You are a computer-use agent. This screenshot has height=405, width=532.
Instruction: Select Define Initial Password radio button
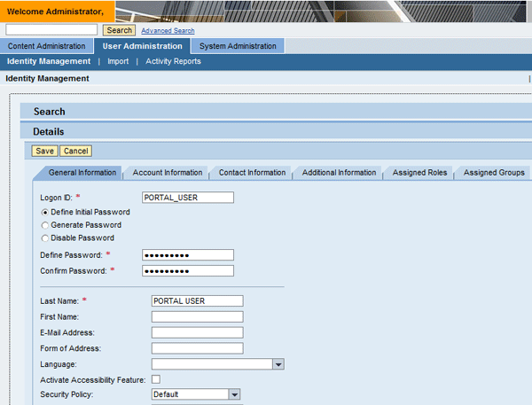[x=45, y=213]
